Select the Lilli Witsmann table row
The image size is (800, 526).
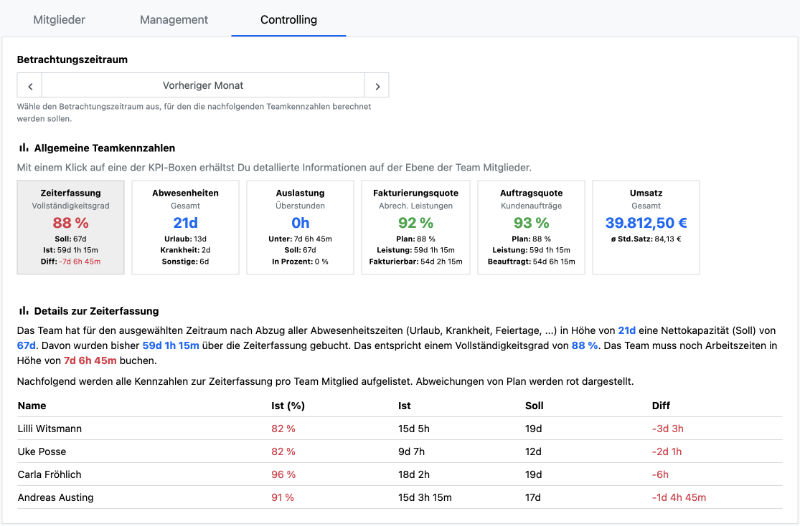[49, 428]
